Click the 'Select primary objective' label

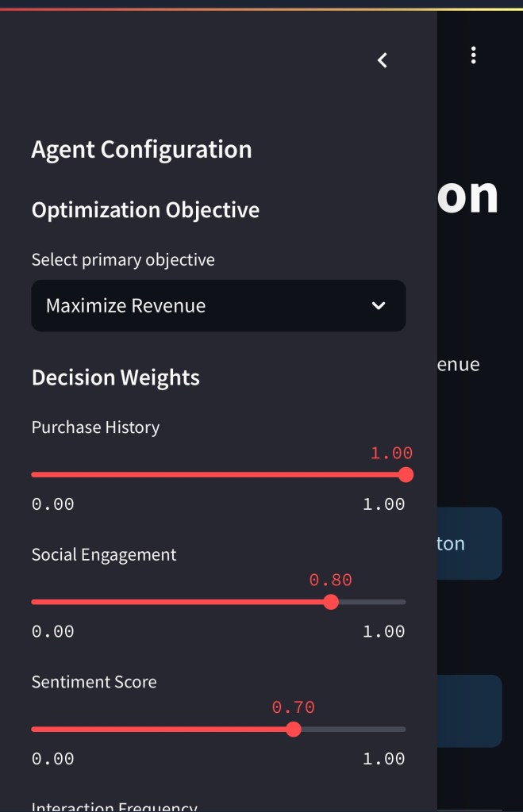(123, 260)
